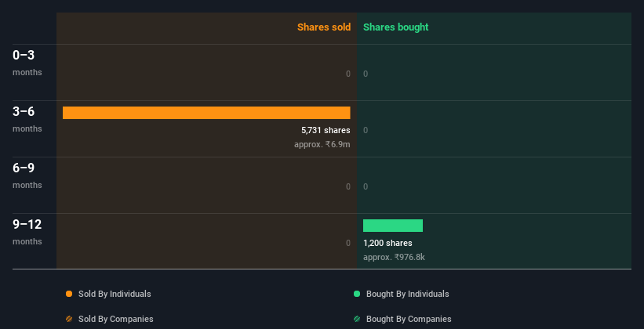
Task: Click the 1,200 shares value text
Action: point(387,244)
